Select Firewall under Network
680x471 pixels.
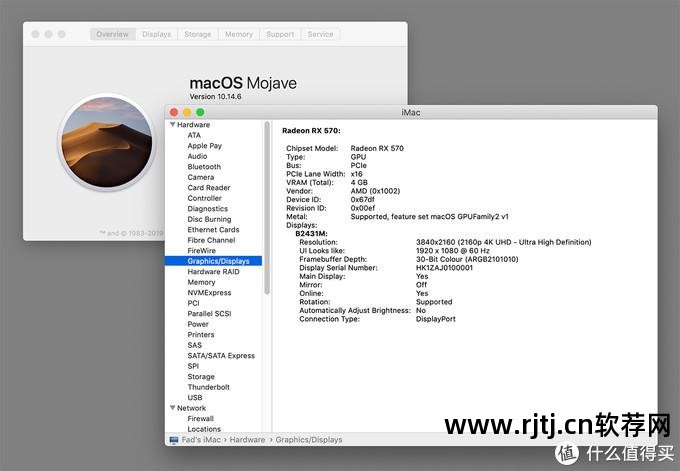click(200, 419)
